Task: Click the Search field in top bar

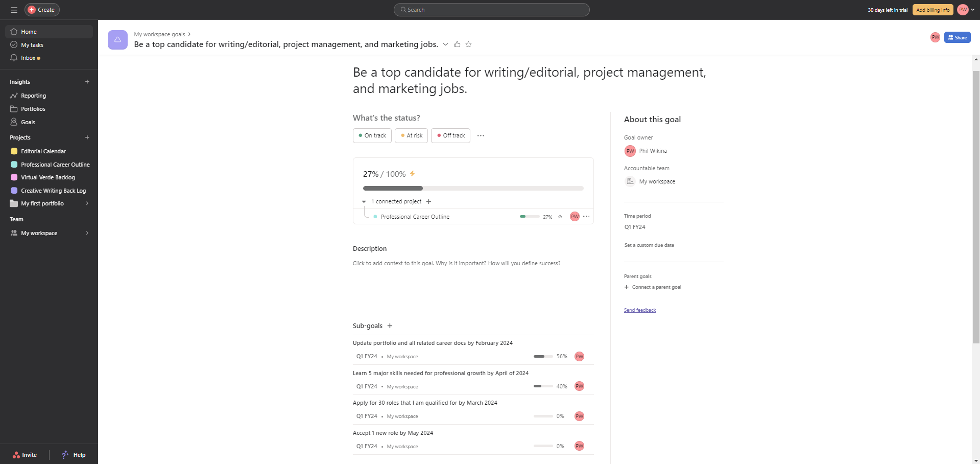Action: click(x=491, y=10)
